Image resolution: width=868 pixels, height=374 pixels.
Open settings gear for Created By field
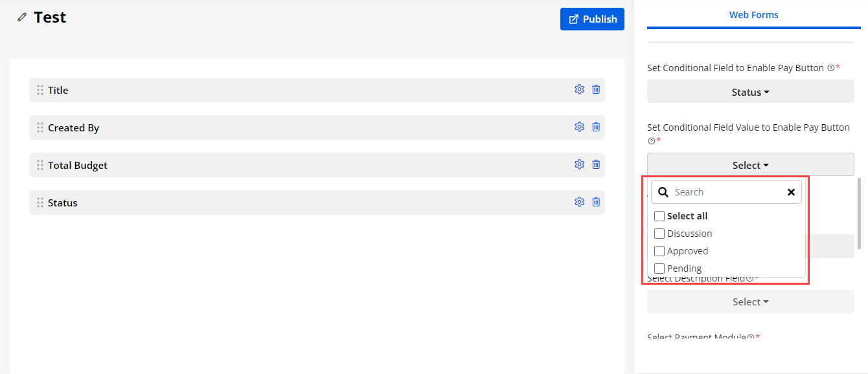579,127
